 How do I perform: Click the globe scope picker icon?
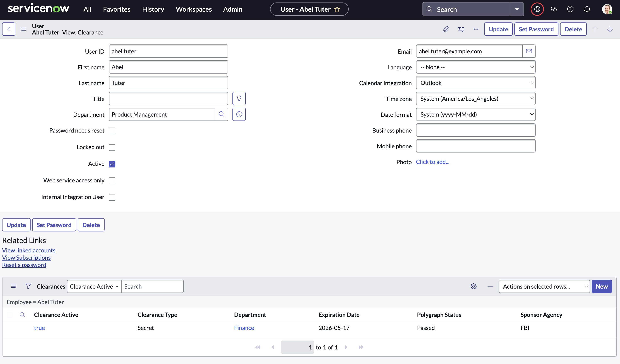click(537, 9)
